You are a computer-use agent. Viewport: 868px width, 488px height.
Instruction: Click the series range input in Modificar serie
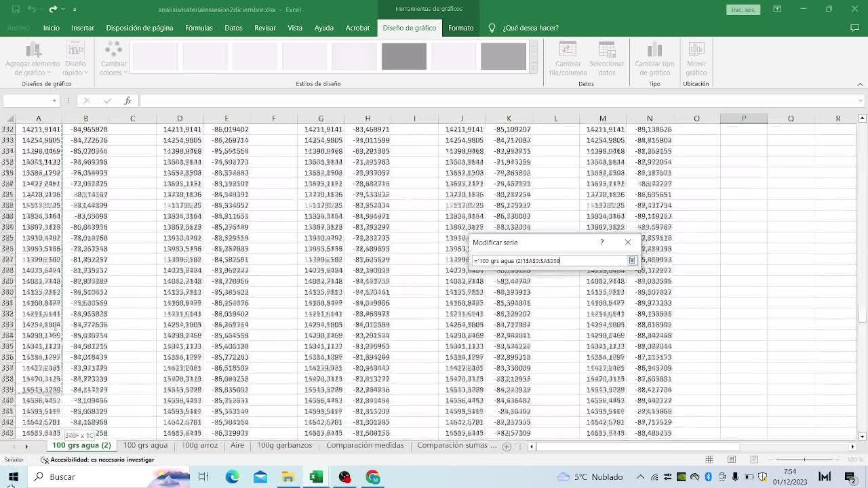pos(549,260)
